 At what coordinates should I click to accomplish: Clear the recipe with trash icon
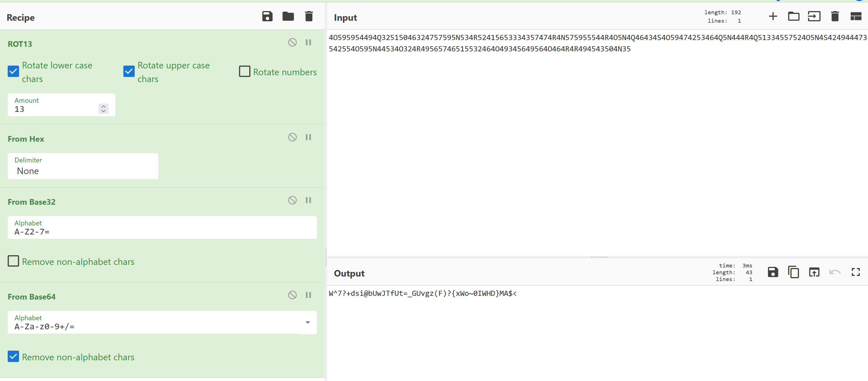coord(309,16)
